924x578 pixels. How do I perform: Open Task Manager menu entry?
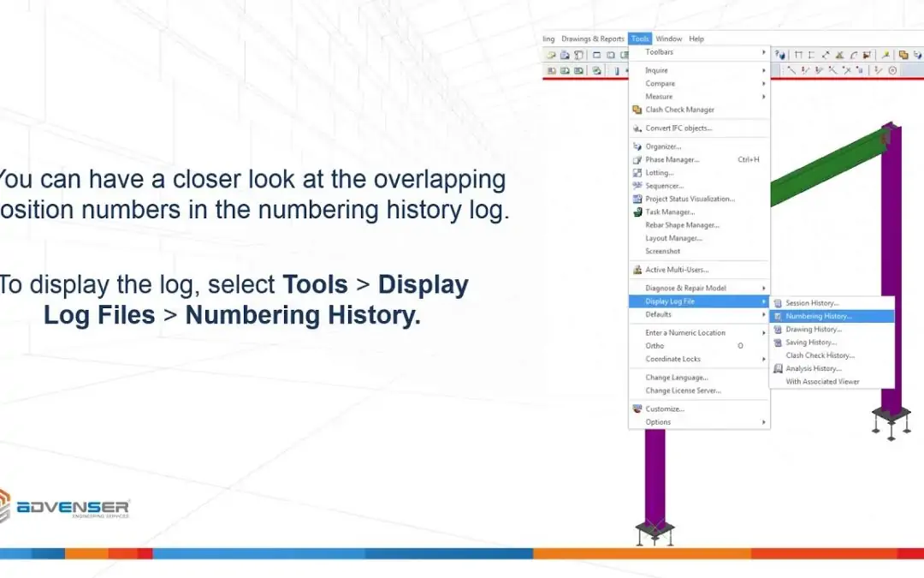click(x=669, y=212)
